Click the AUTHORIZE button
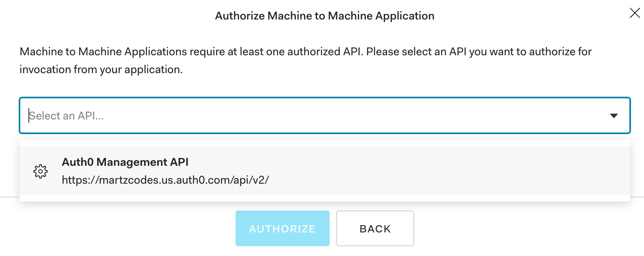This screenshot has width=644, height=256. [282, 228]
